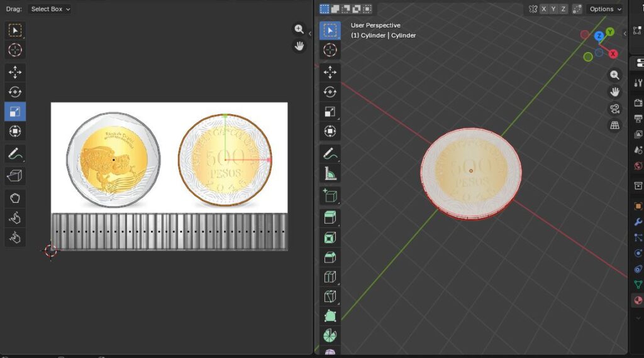Open the Output properties tab
This screenshot has height=358, width=644.
coord(638,119)
